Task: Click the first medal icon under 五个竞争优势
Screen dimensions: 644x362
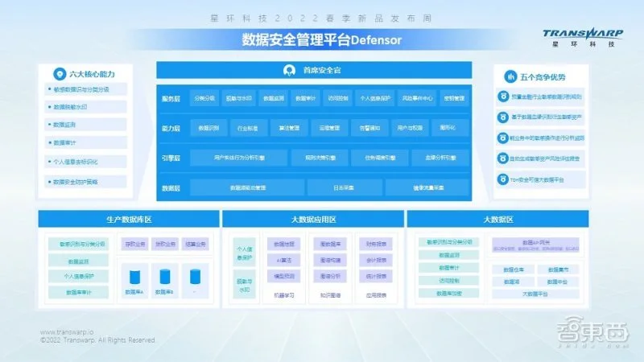Action: coord(502,96)
